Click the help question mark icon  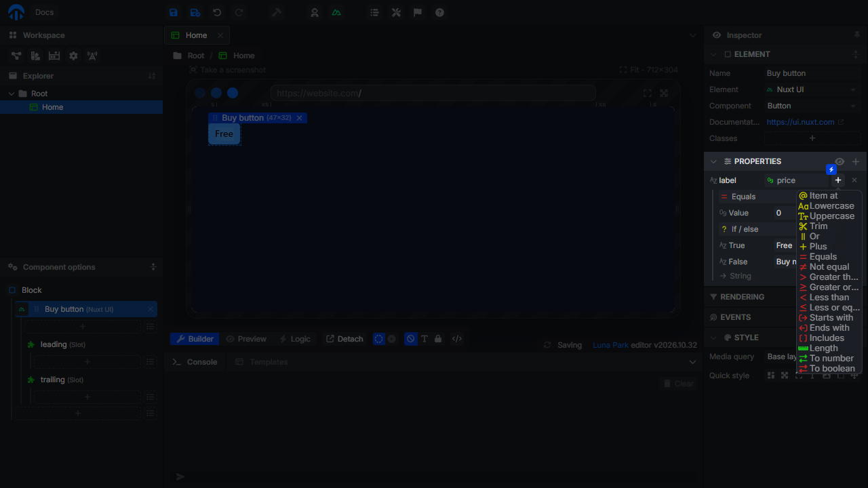pos(439,12)
